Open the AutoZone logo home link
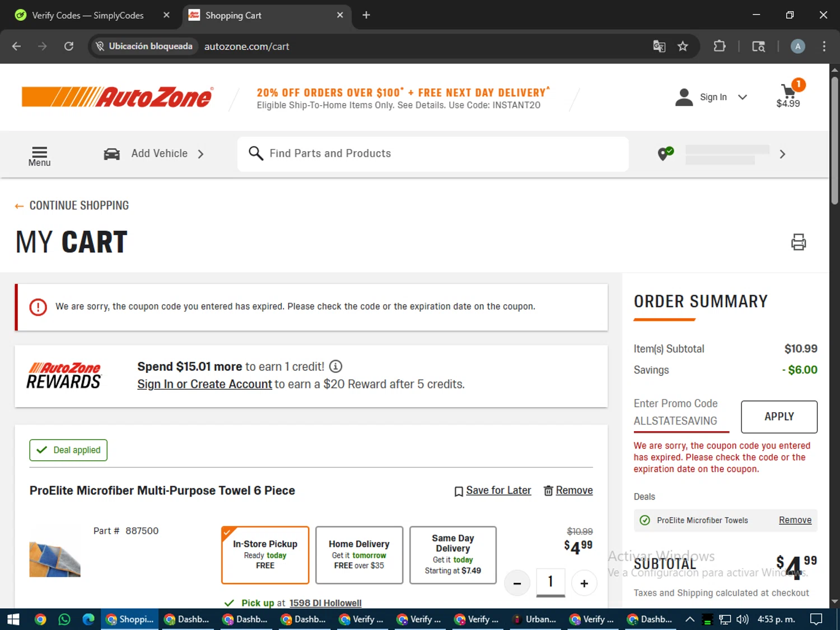Viewport: 840px width, 630px height. (x=118, y=97)
